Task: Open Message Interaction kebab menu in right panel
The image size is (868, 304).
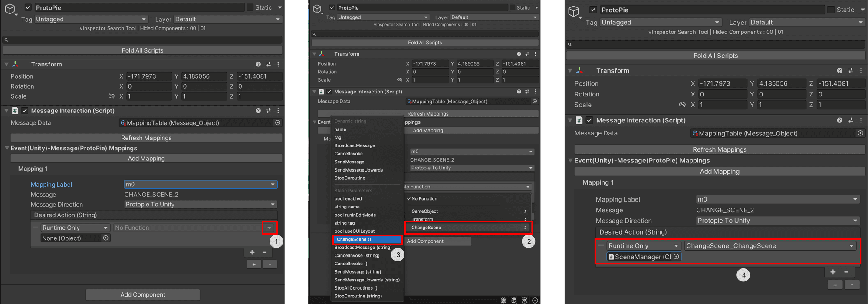Action: (x=861, y=120)
